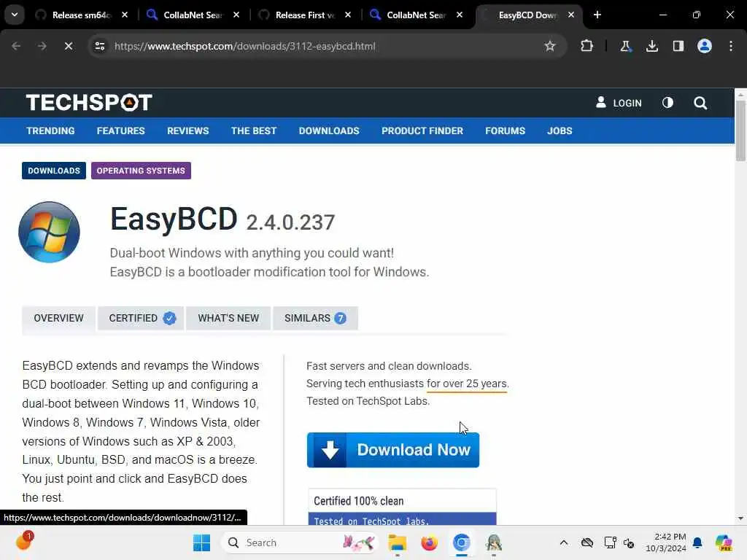Open Chromium browser taskbar icon
747x560 pixels.
coord(461,542)
